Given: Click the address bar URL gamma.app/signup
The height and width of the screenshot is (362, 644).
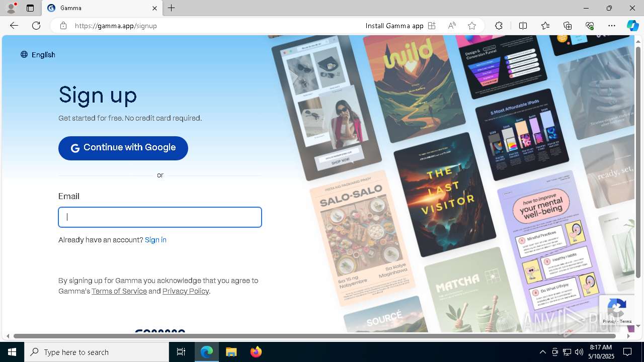Looking at the screenshot, I should pyautogui.click(x=116, y=26).
